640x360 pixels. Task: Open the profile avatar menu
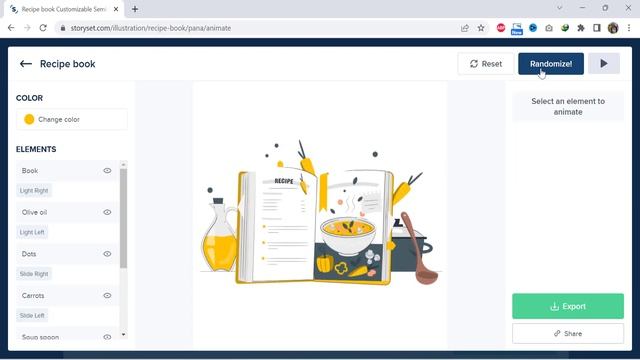613,28
